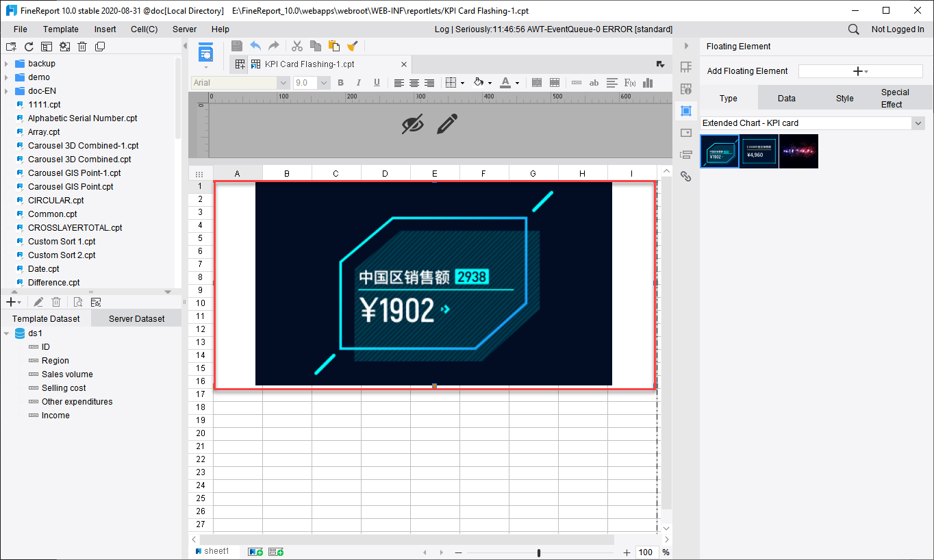Delete dataset using the trash icon
934x560 pixels.
click(x=56, y=301)
